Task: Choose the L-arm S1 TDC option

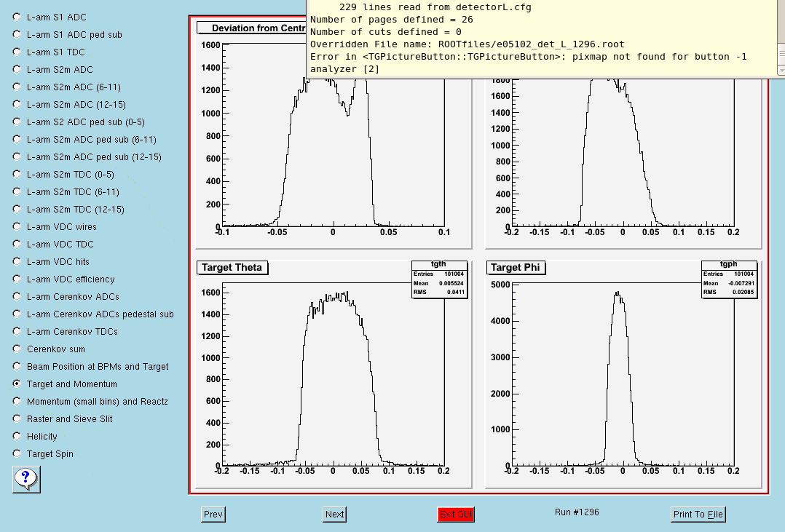Action: (17, 52)
